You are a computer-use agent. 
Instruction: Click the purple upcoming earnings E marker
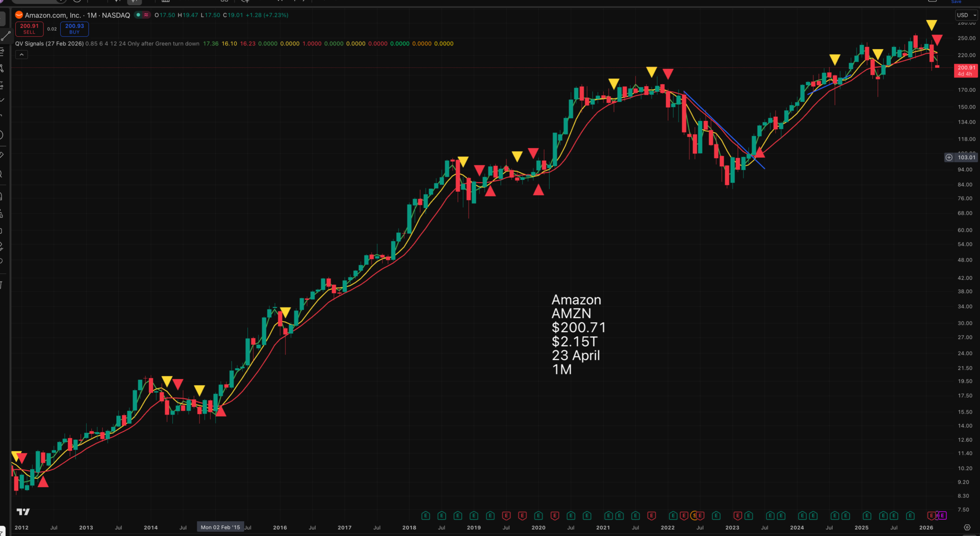click(x=942, y=515)
